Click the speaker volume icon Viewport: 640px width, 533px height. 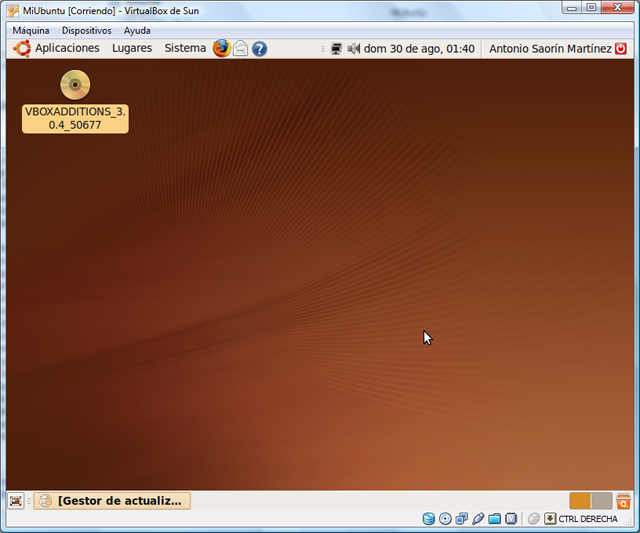click(353, 48)
